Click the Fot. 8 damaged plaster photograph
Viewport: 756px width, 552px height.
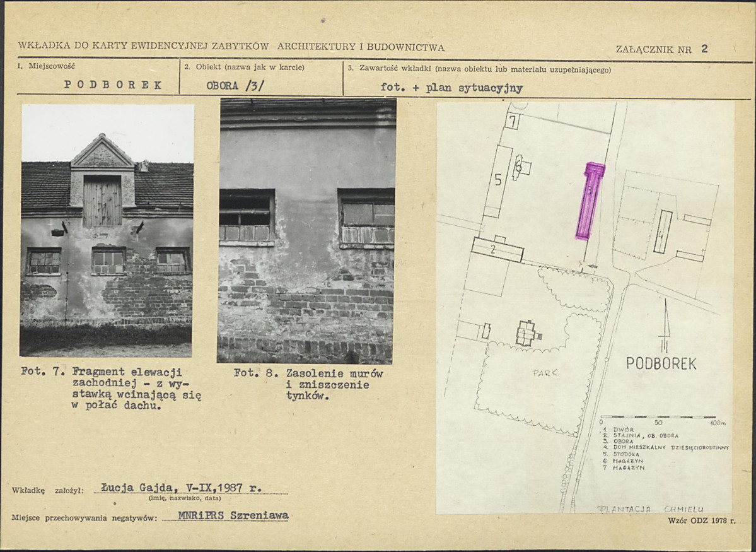click(306, 232)
